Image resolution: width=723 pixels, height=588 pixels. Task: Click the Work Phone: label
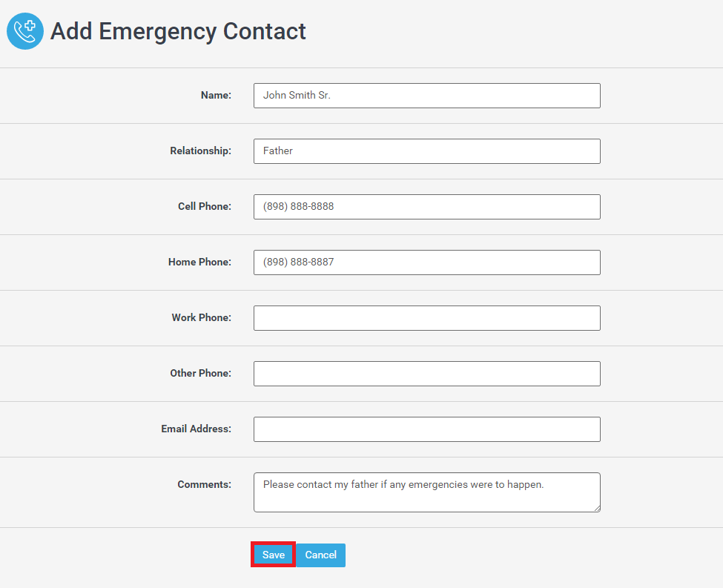click(202, 317)
